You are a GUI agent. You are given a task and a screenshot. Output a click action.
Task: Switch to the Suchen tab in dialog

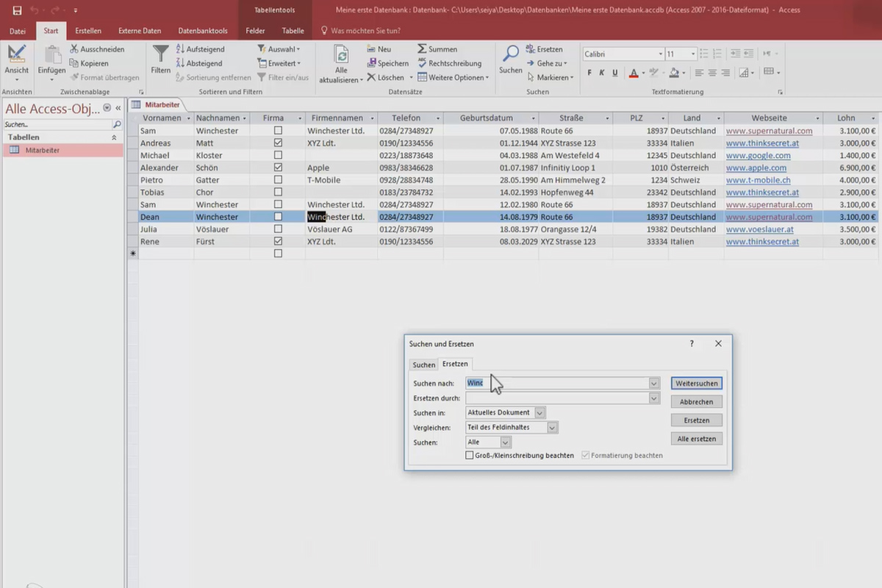423,365
